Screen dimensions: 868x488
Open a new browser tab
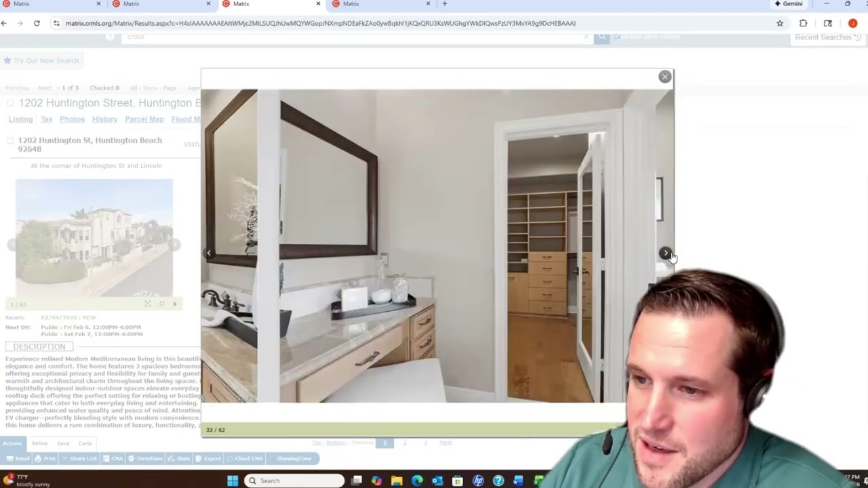(445, 3)
